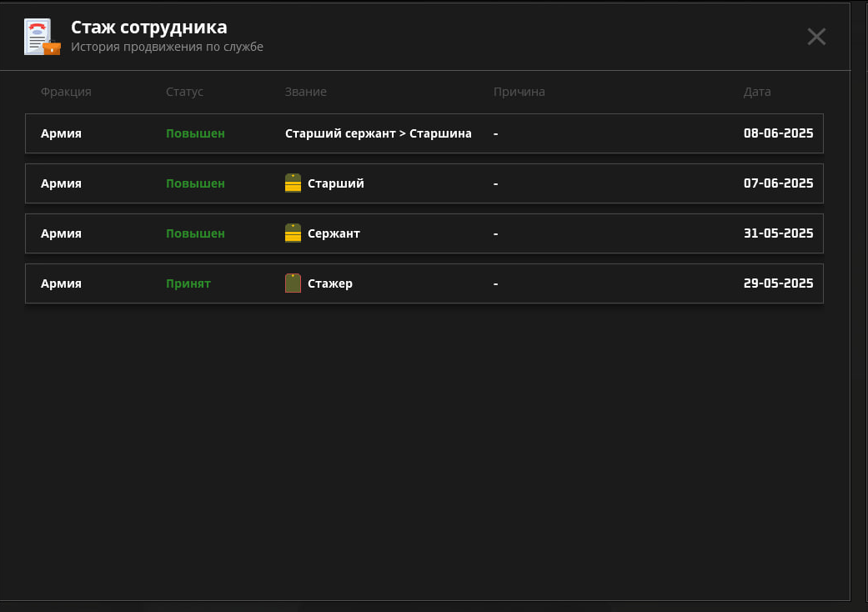This screenshot has width=868, height=612.
Task: Click the rank insignia icon beside Старший
Action: (293, 183)
